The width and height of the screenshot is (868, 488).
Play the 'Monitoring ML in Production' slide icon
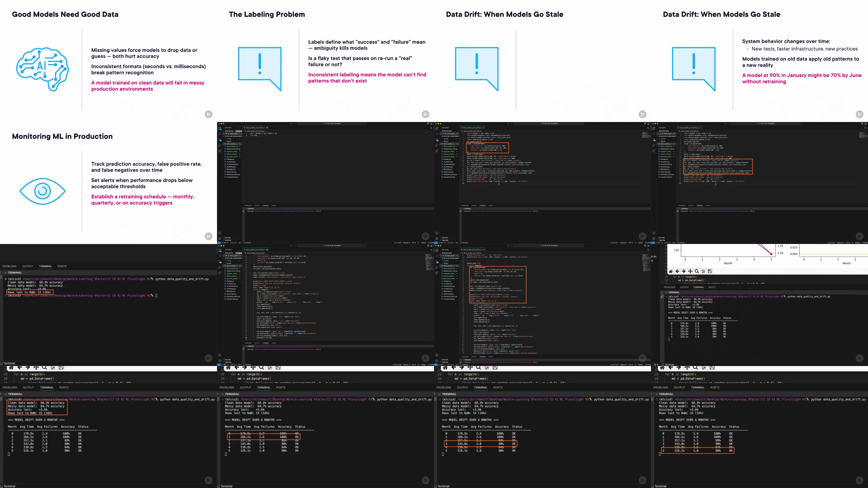pyautogui.click(x=209, y=236)
